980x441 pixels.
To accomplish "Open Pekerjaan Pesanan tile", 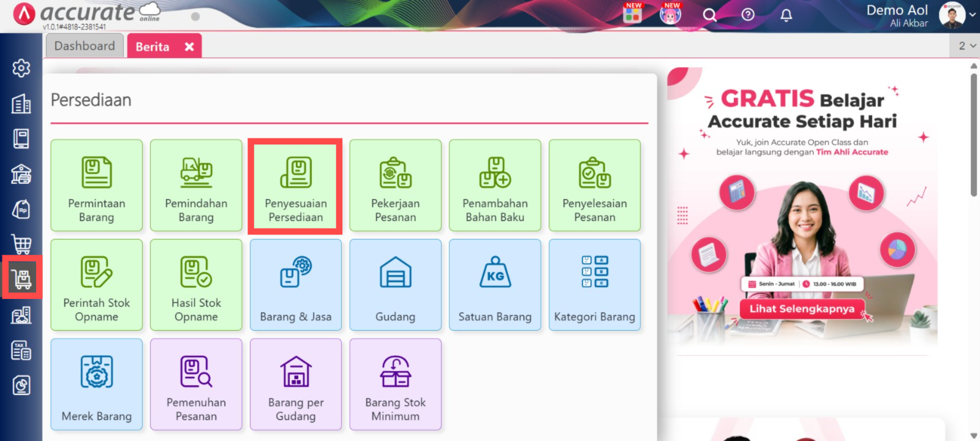I will (396, 185).
